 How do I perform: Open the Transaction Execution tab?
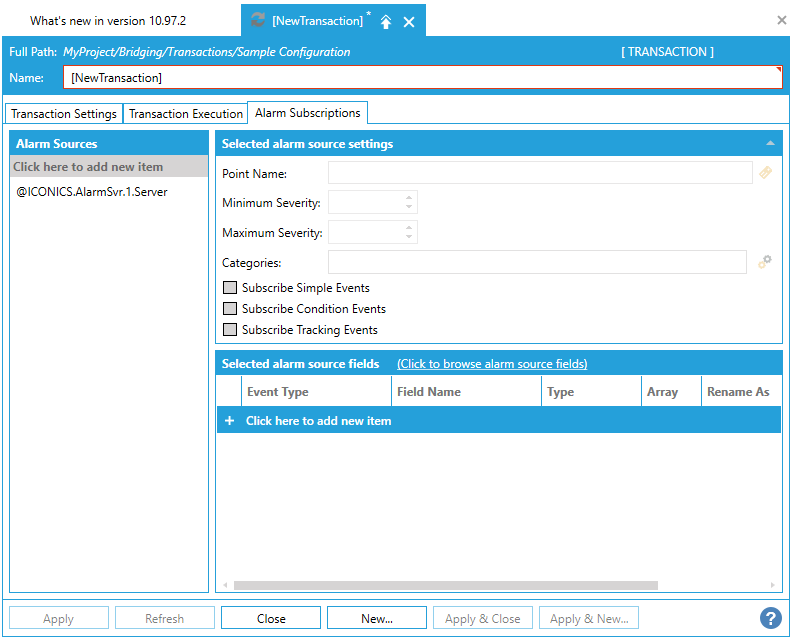point(186,114)
